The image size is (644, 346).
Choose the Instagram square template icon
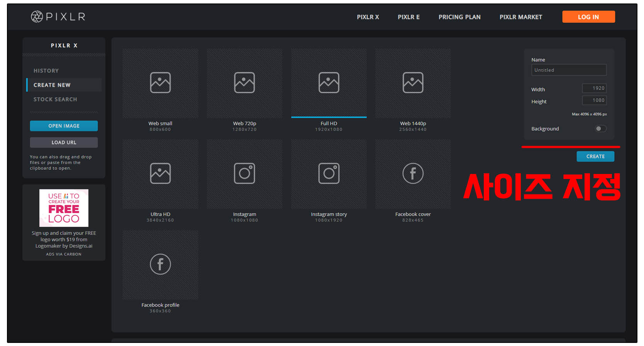[244, 173]
